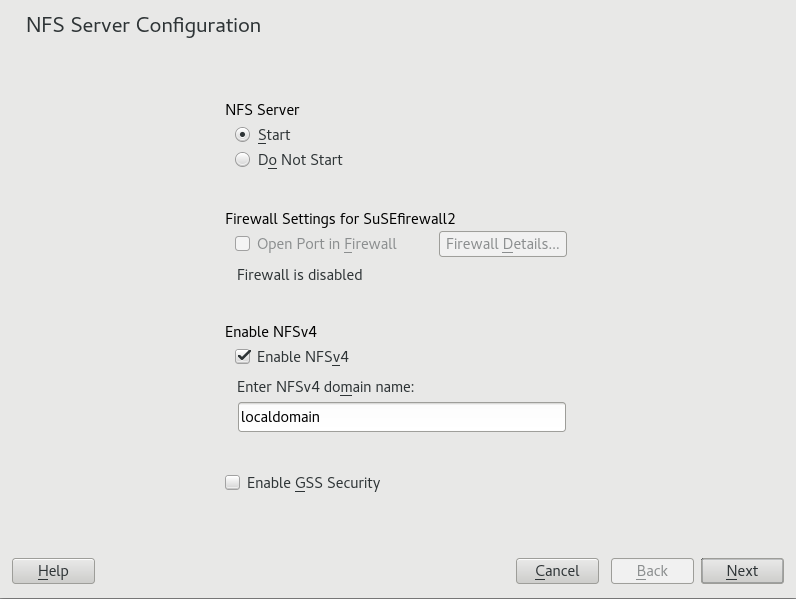Viewport: 796px width, 599px height.
Task: Cancel the NFS server configuration
Action: click(557, 571)
